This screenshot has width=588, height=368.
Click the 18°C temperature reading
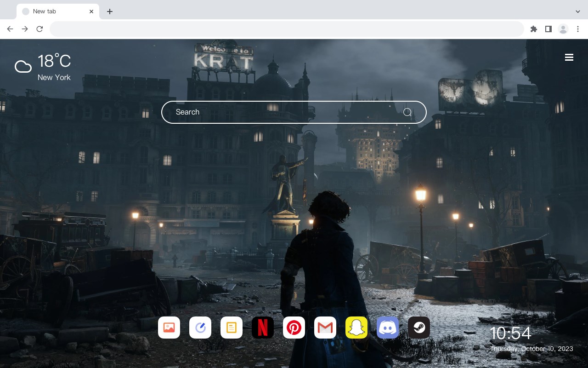(x=54, y=61)
